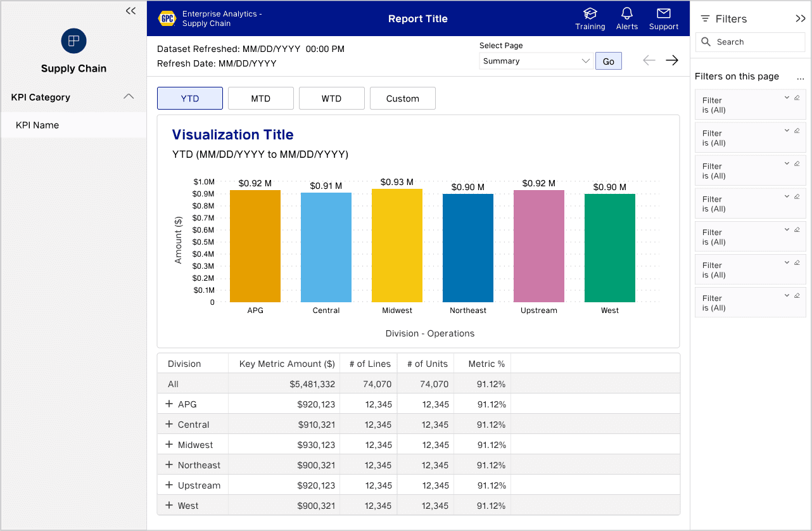812x531 pixels.
Task: Go to previous page with left arrow
Action: point(649,60)
